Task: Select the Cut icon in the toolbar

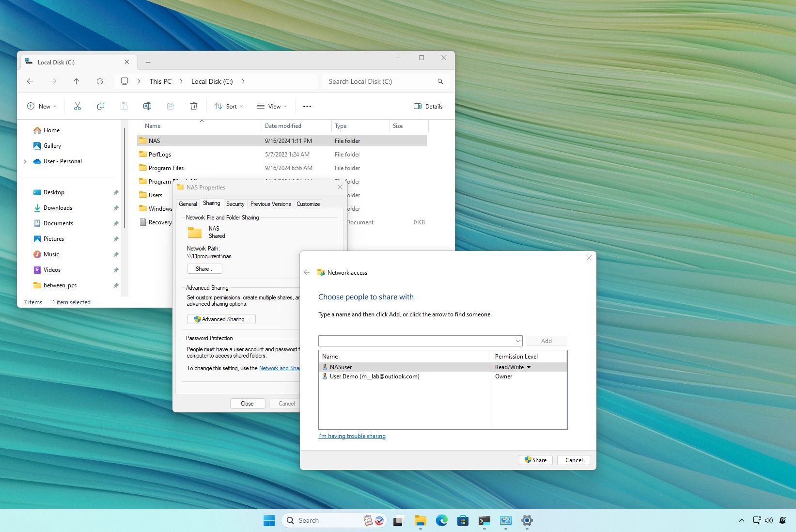Action: click(78, 106)
